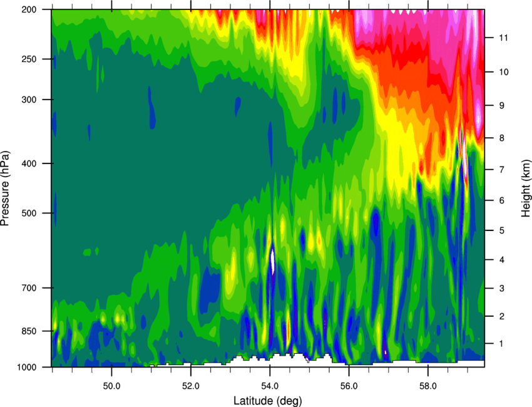Image resolution: width=532 pixels, height=407 pixels.
Task: Click the 7 km height label
Action: tap(502, 169)
